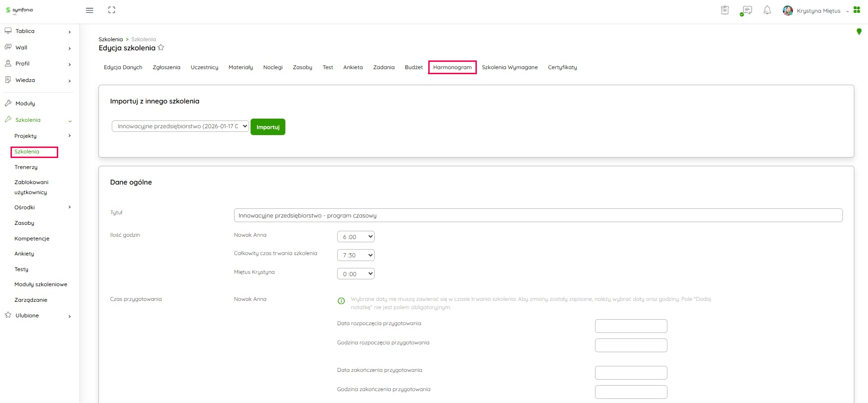Open the notifications bell
This screenshot has width=868, height=403.
click(767, 10)
